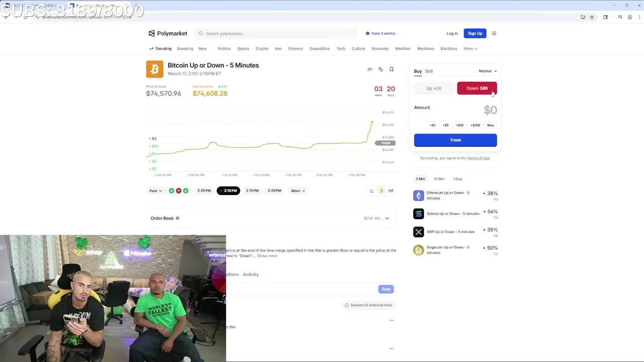Click the $0 amount field
Viewport: 644px width, 362px height.
click(490, 110)
